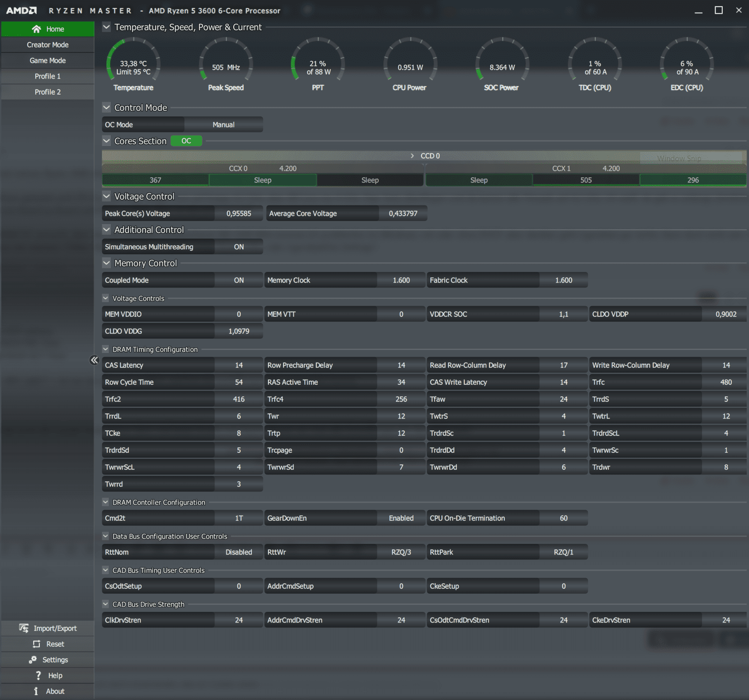Open the Home tab
The height and width of the screenshot is (700, 749).
(x=48, y=29)
